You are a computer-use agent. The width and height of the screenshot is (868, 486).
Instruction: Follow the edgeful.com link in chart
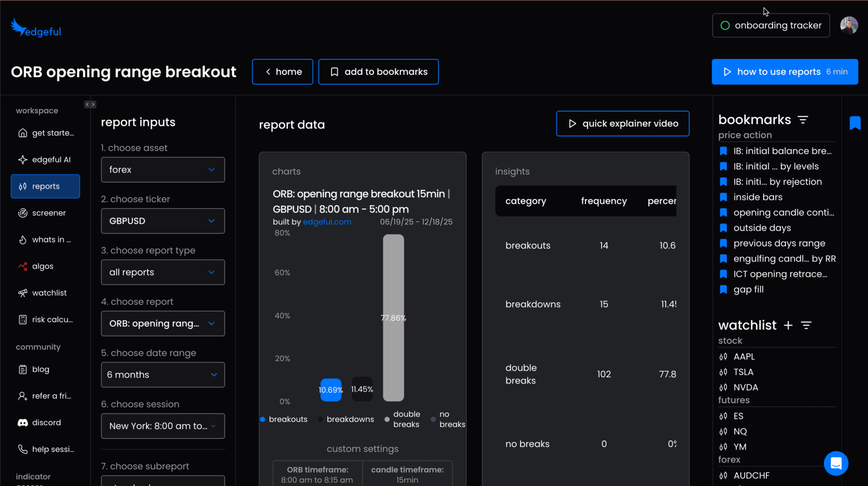[x=327, y=222]
